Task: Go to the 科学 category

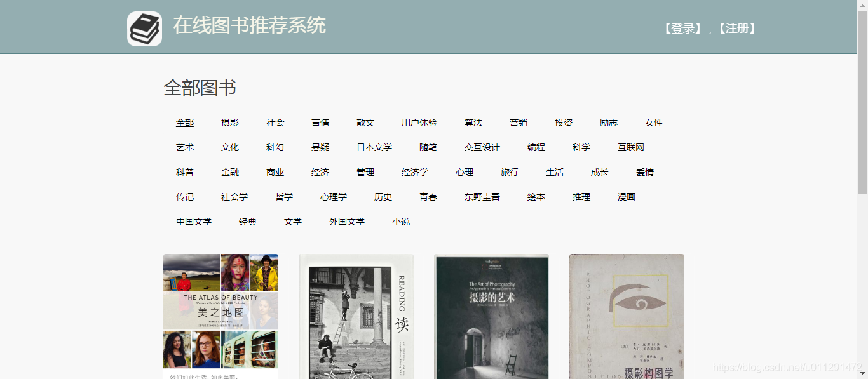Action: click(x=581, y=147)
